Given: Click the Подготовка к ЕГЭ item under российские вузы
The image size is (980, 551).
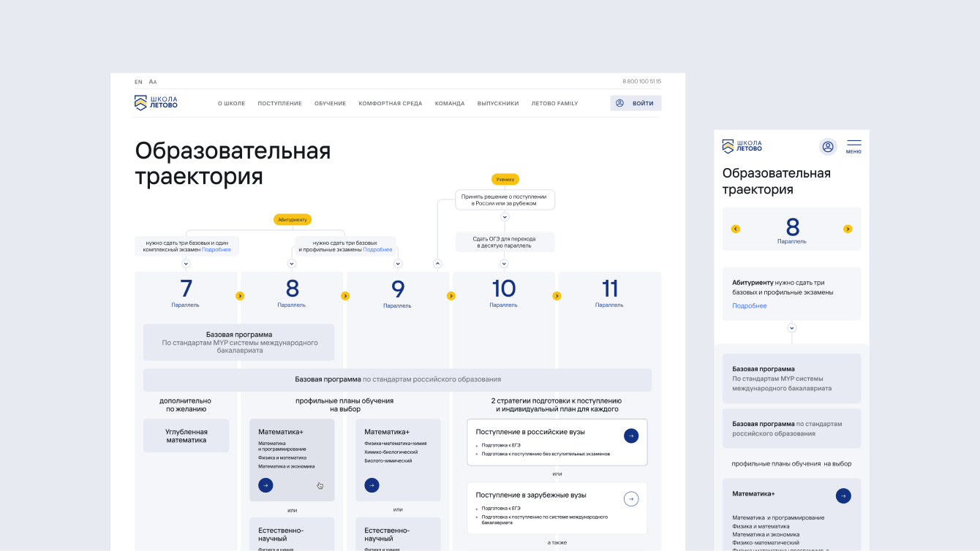Looking at the screenshot, I should [x=501, y=445].
